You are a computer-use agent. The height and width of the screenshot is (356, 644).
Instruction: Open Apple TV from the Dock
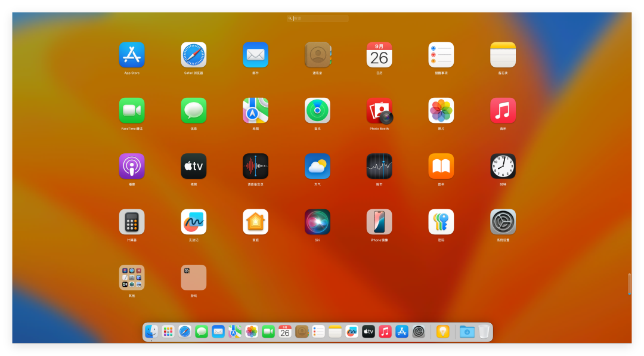coord(369,332)
